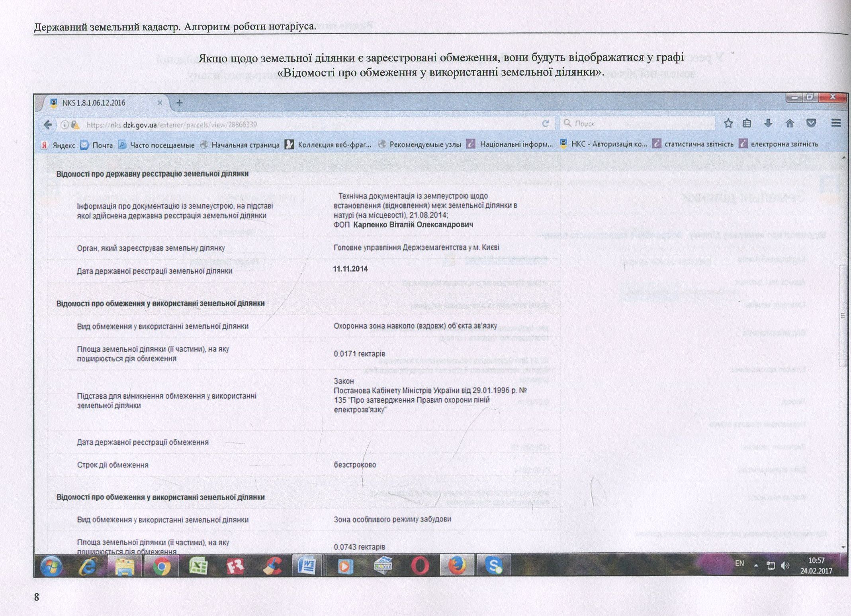This screenshot has height=616, width=851.
Task: Open a new tab with plus button
Action: coord(179,103)
